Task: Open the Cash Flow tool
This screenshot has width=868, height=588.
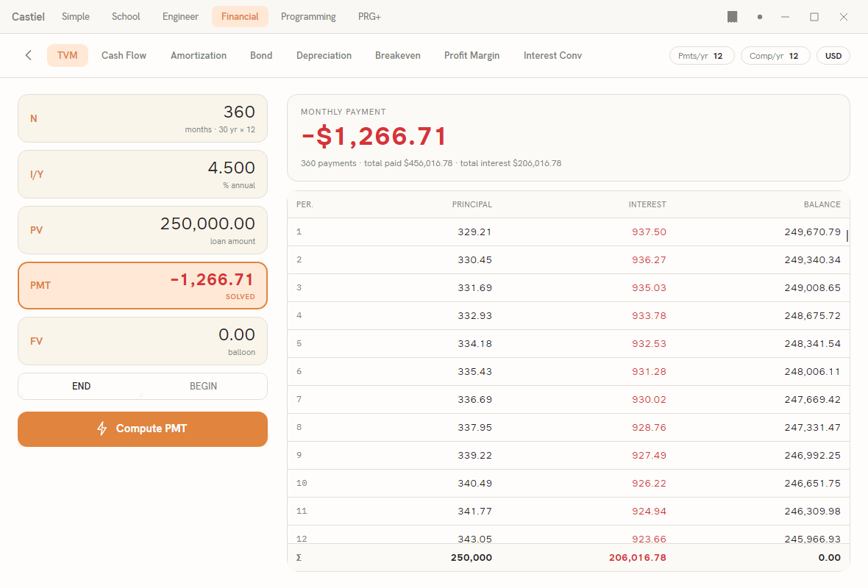Action: (x=124, y=55)
